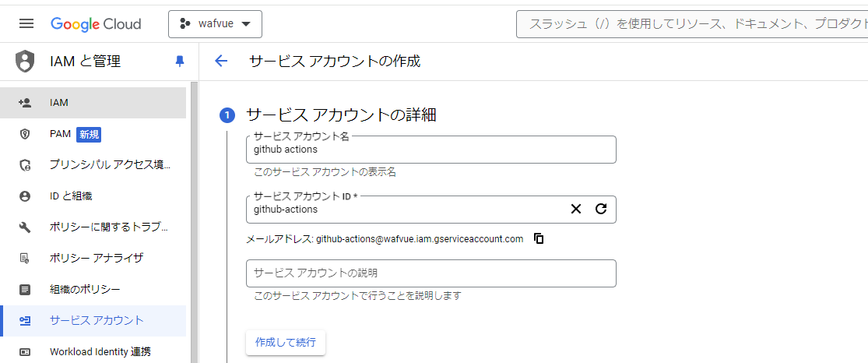868x363 pixels.
Task: Click the サービス アカウント名 input field
Action: click(430, 150)
